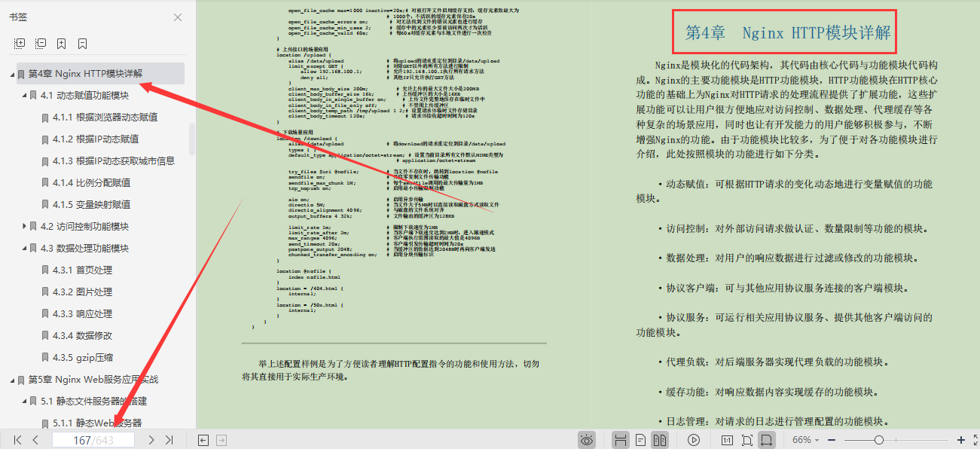Go to next page arrow
The width and height of the screenshot is (980, 449).
click(151, 440)
